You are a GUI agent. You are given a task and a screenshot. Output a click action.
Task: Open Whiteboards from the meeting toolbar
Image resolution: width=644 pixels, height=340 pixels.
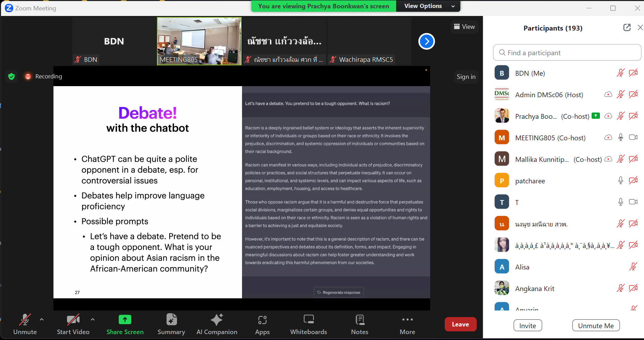308,324
